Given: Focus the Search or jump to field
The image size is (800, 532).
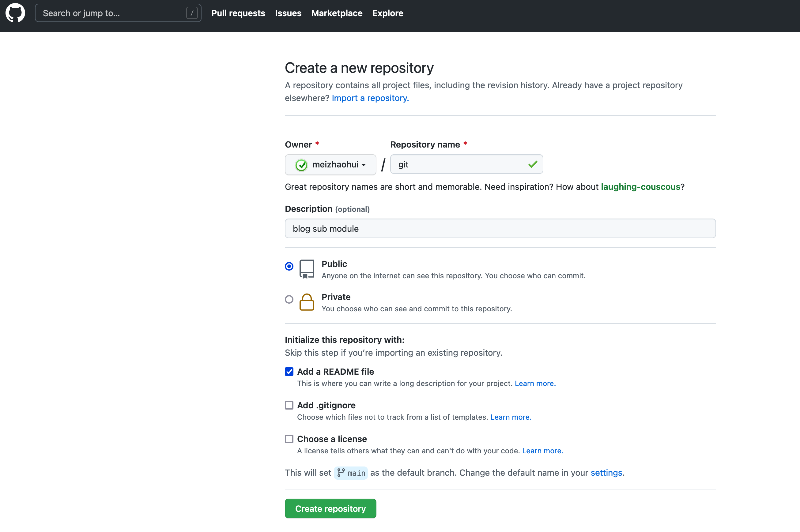Looking at the screenshot, I should click(x=118, y=13).
